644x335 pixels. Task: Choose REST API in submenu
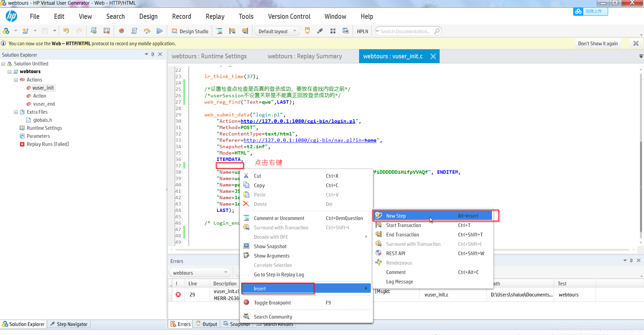click(x=433, y=254)
